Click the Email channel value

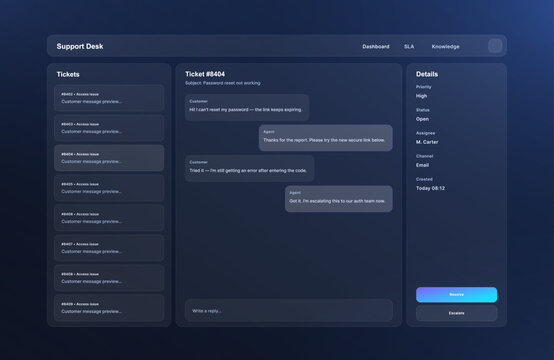pos(422,165)
